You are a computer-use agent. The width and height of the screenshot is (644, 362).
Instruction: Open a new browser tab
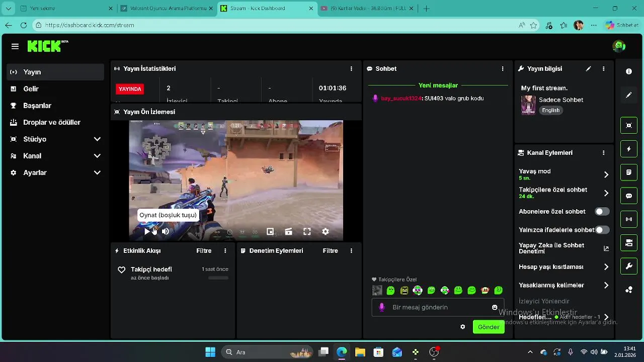(427, 9)
